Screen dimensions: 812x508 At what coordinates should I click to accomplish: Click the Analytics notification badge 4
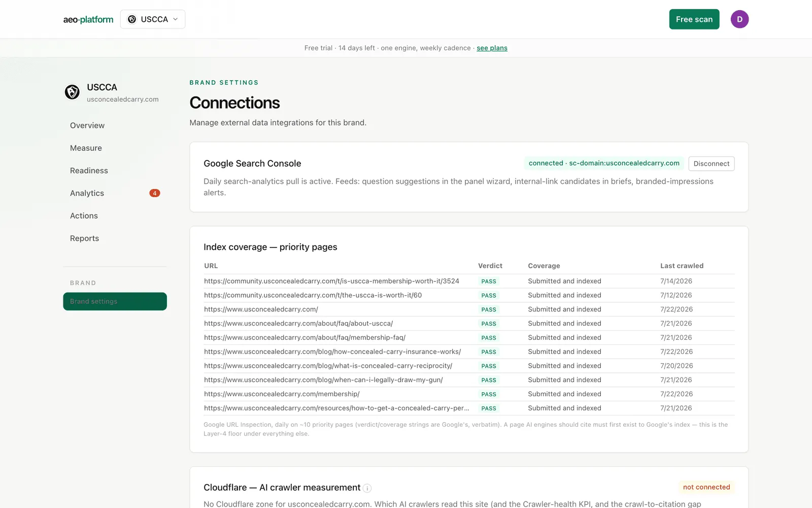coord(155,193)
